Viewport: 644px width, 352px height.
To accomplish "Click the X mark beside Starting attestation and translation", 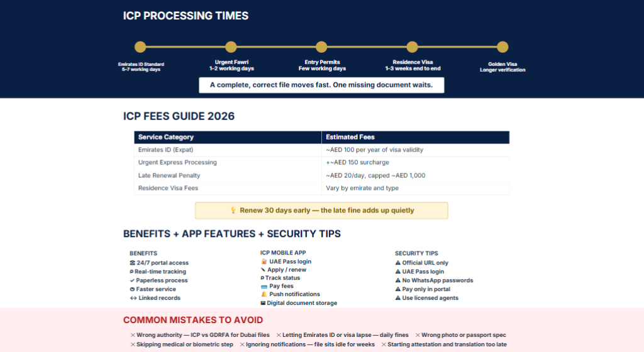I will click(x=384, y=344).
